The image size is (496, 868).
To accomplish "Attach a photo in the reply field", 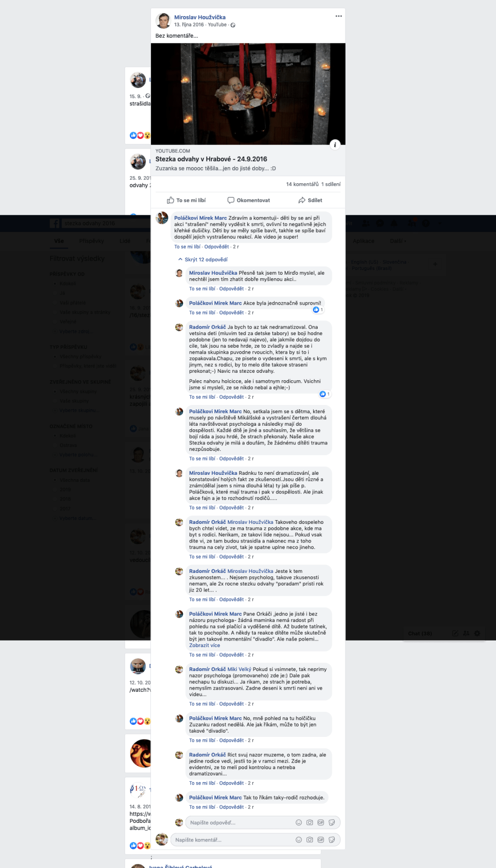I will click(309, 822).
